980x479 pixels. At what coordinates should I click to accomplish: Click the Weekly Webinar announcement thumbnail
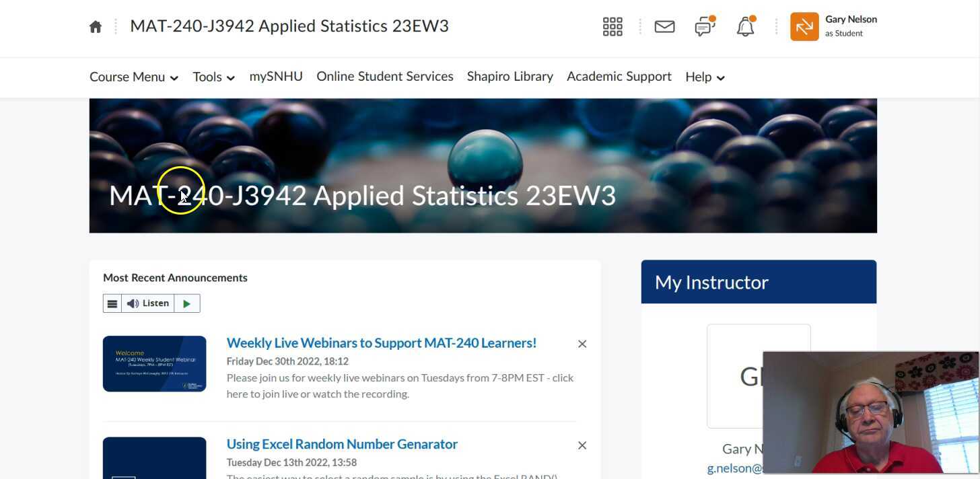(x=155, y=363)
